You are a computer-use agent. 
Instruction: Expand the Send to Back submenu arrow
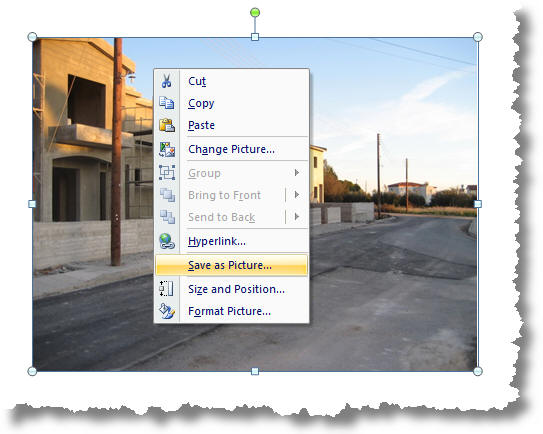point(296,217)
